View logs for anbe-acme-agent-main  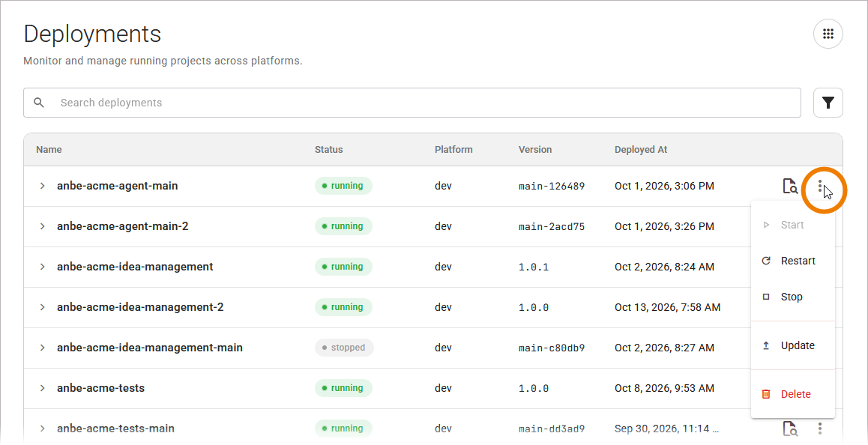[x=790, y=186]
